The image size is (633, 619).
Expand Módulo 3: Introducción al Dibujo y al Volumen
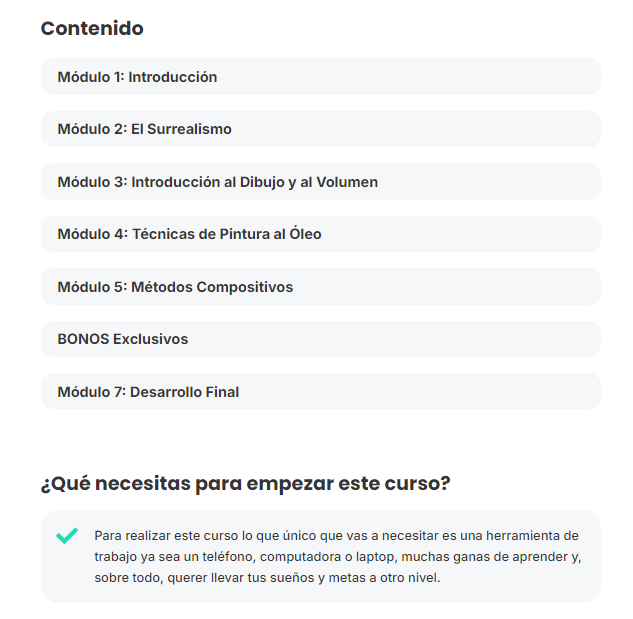coord(321,182)
